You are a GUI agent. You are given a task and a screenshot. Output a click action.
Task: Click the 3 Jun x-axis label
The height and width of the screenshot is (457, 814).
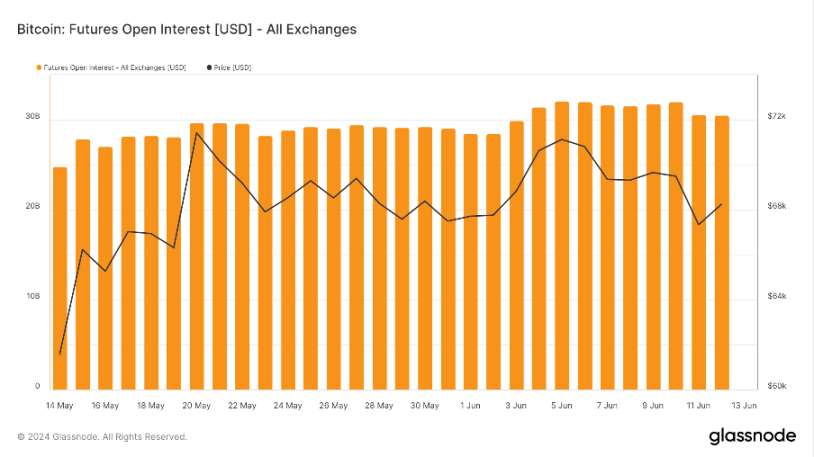[515, 406]
